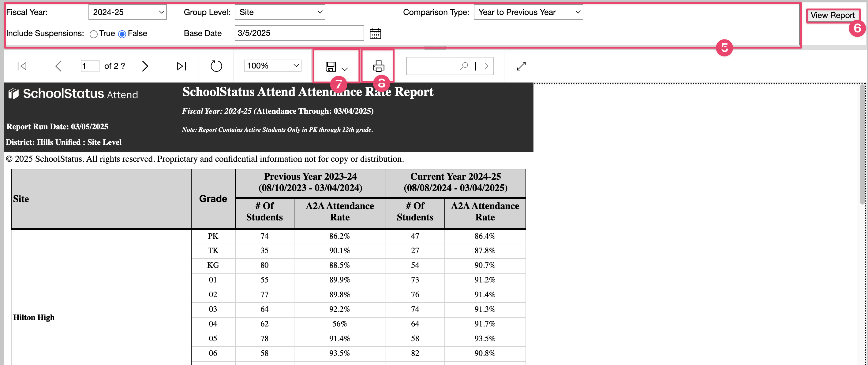Click the parameter pane collapse handle
The height and width of the screenshot is (365, 868).
click(x=435, y=48)
